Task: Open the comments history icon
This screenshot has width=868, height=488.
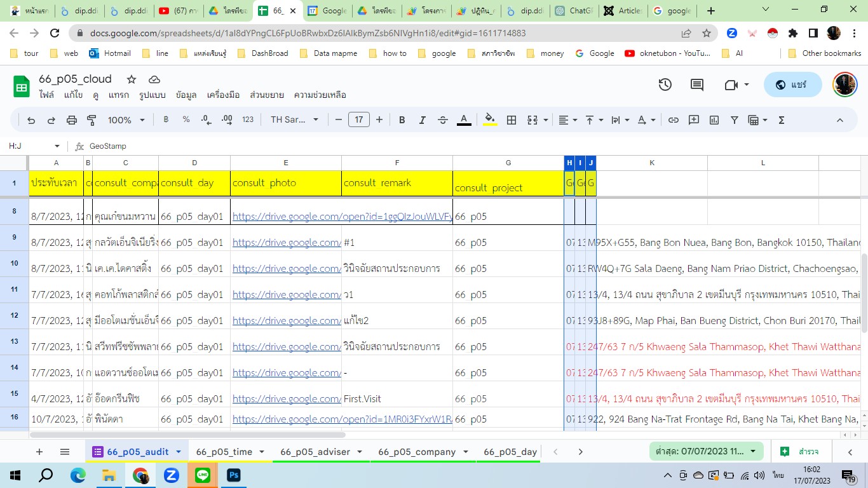Action: (x=697, y=85)
